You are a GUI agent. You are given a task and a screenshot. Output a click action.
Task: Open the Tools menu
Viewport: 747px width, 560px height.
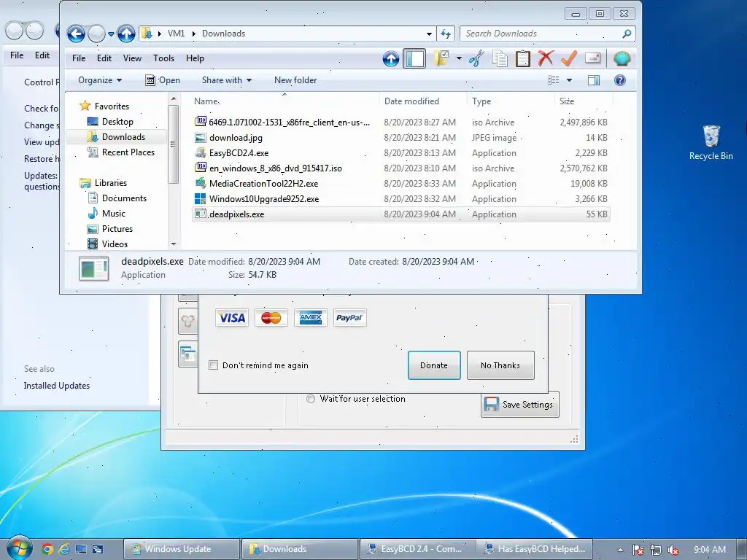(x=163, y=58)
